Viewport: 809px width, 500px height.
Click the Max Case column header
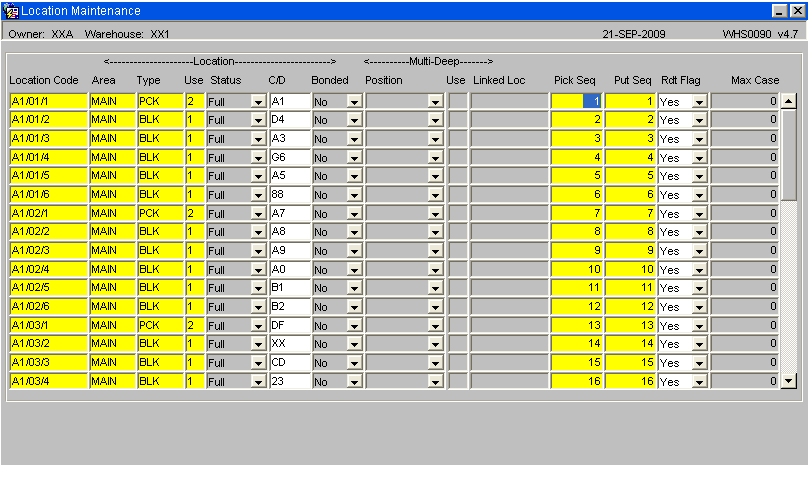[755, 80]
